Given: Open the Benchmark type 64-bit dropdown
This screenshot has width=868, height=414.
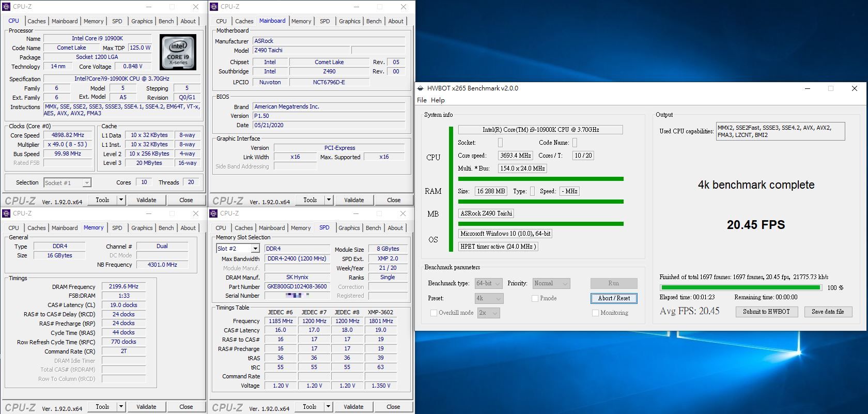Looking at the screenshot, I should (x=488, y=283).
